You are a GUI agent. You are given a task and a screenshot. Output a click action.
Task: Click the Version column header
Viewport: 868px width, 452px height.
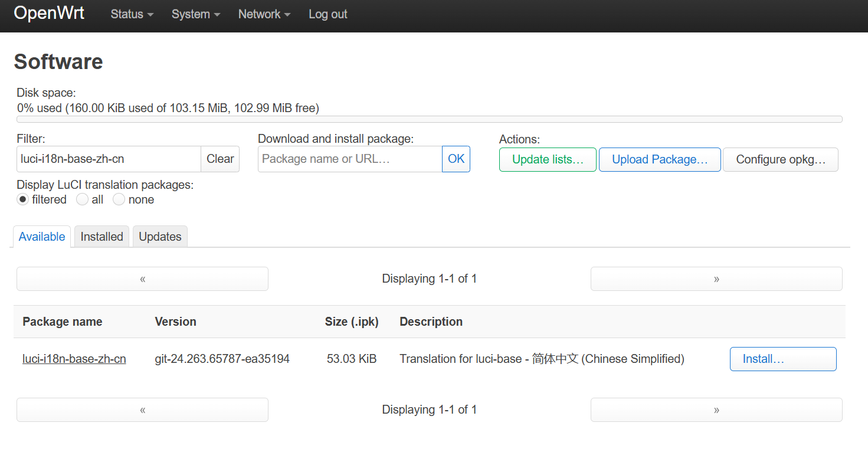click(175, 322)
